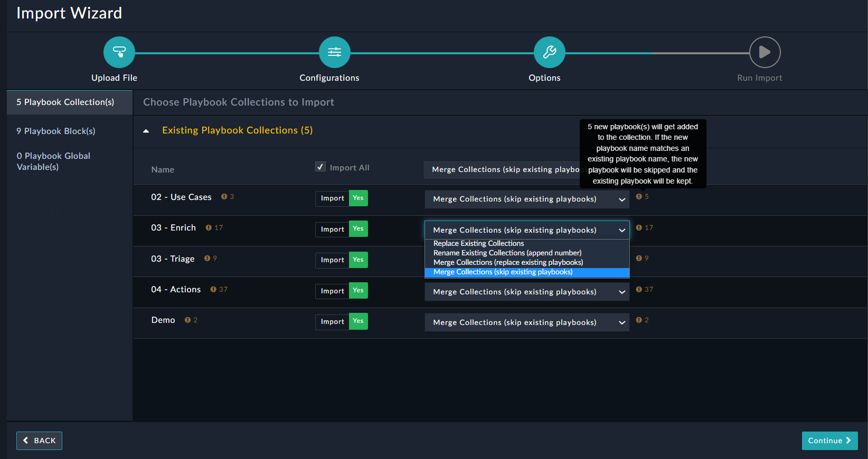Close the open merge dropdown for 03 - Enrich

[527, 230]
